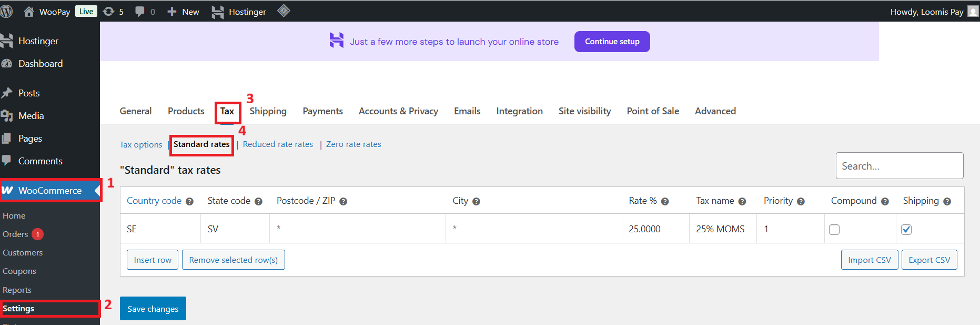The width and height of the screenshot is (980, 325).
Task: Click the tax rates Search field
Action: pos(899,166)
